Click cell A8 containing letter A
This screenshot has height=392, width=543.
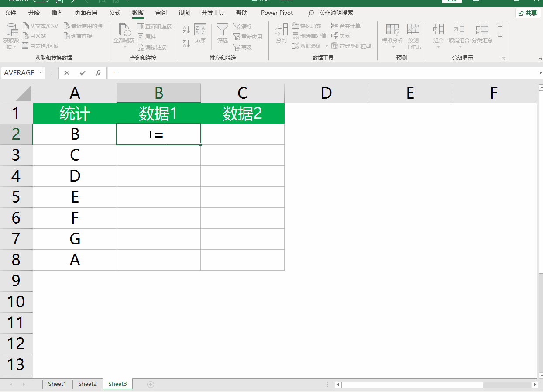click(75, 260)
